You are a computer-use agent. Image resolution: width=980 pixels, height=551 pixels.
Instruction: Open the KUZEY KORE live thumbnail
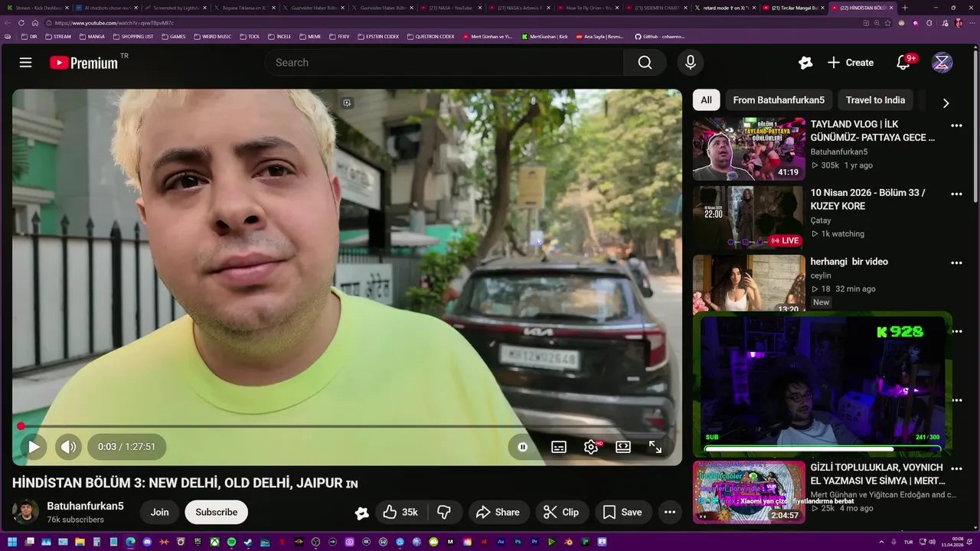749,217
